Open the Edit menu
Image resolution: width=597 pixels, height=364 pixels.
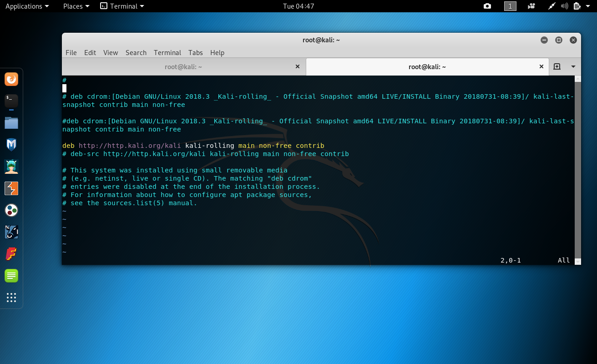click(90, 52)
